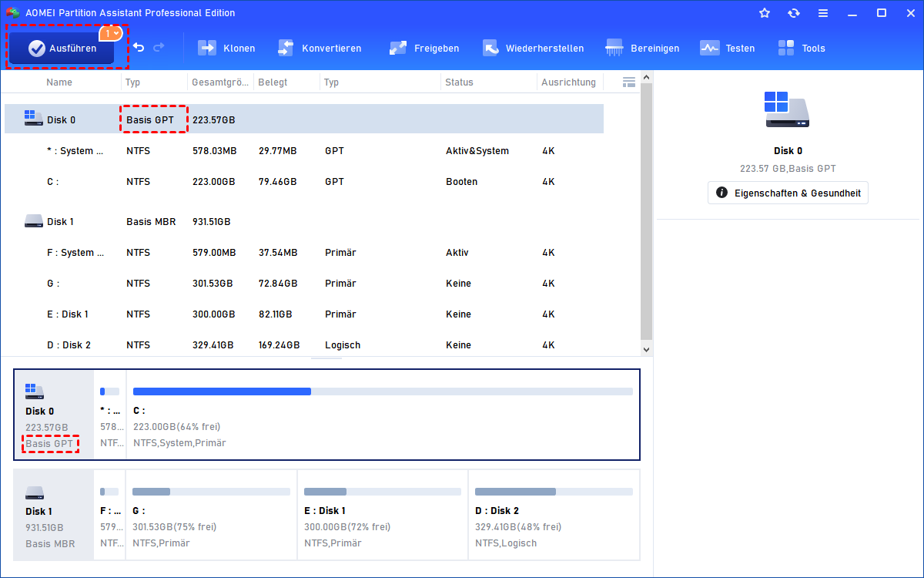
Task: Redo the pending operation arrow
Action: point(159,48)
